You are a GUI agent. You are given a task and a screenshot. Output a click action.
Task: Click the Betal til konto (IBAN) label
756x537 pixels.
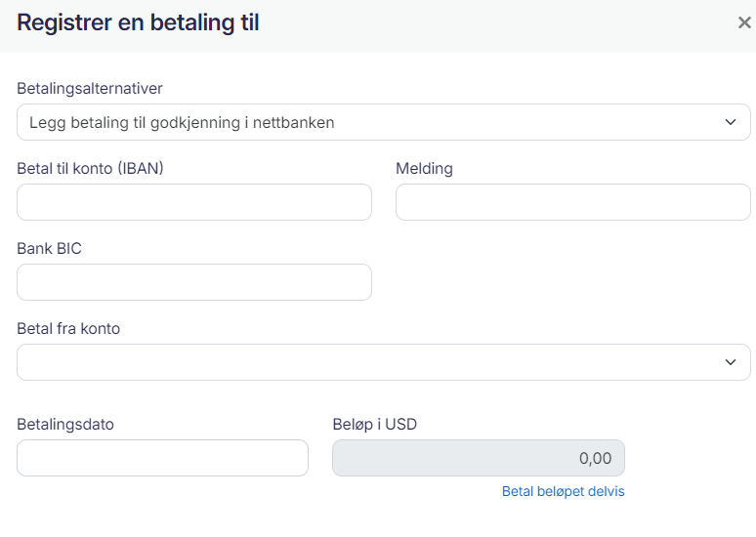pyautogui.click(x=90, y=169)
